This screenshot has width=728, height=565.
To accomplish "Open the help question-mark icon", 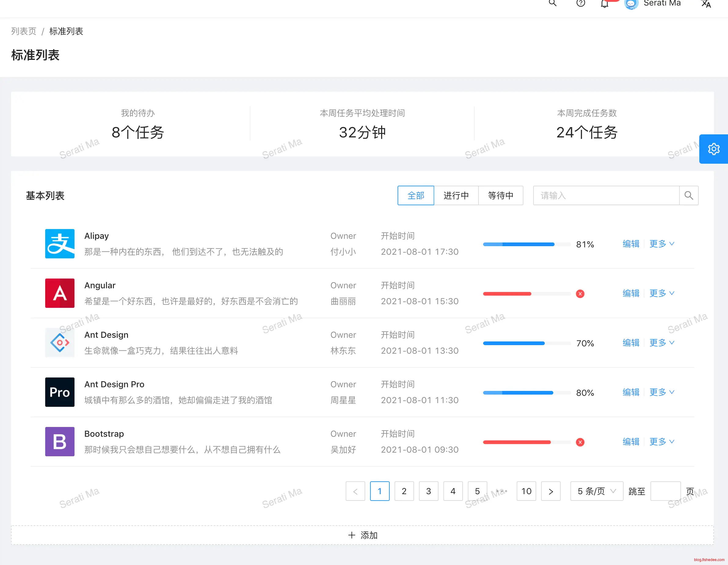I will 580,3.
